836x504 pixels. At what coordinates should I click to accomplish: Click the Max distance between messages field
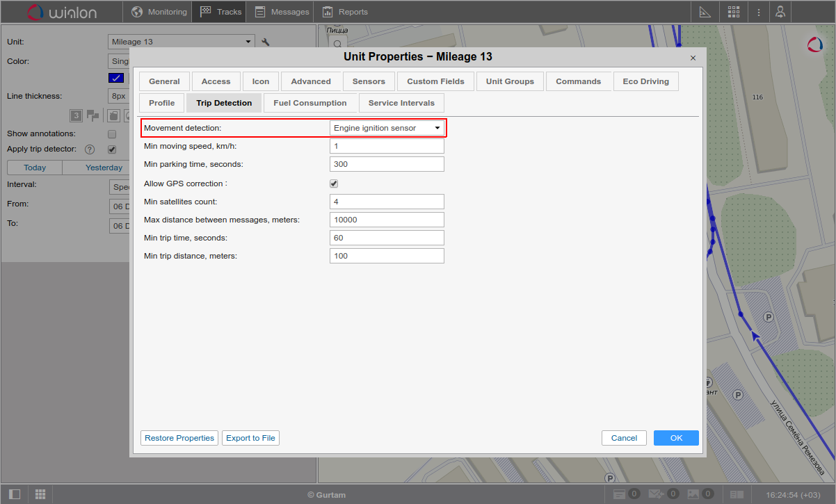[x=387, y=220]
